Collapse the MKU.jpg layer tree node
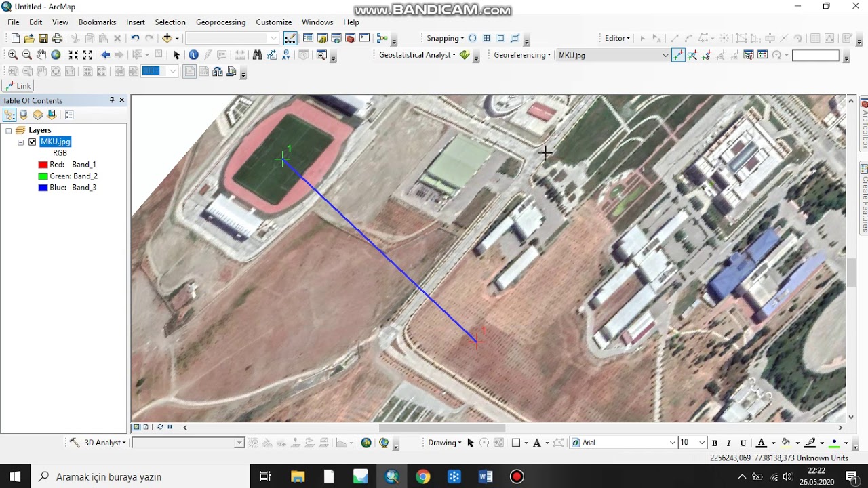This screenshot has height=488, width=868. (x=20, y=142)
